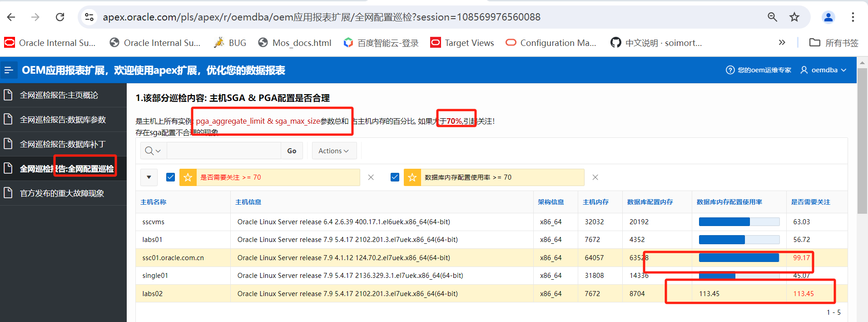The image size is (868, 322).
Task: Click value 63.03 in sscvms row
Action: (802, 222)
